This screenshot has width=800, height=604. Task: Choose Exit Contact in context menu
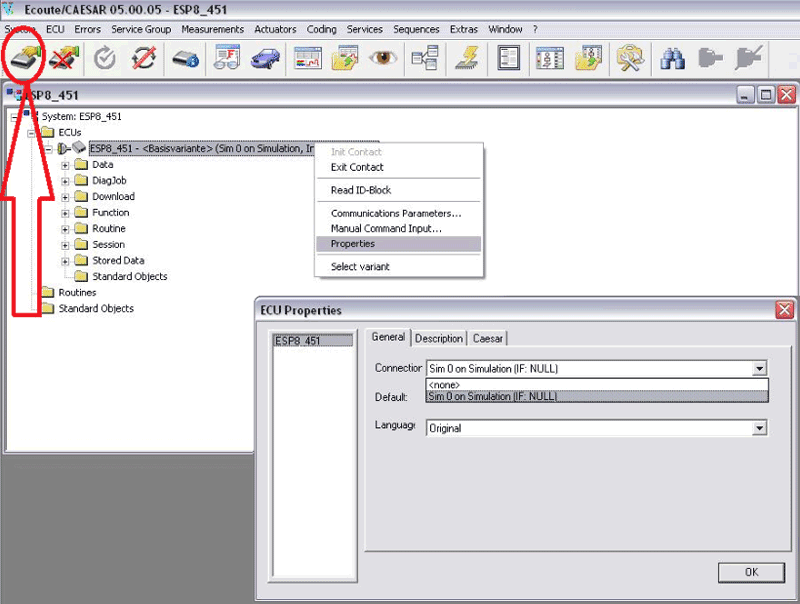[x=398, y=167]
